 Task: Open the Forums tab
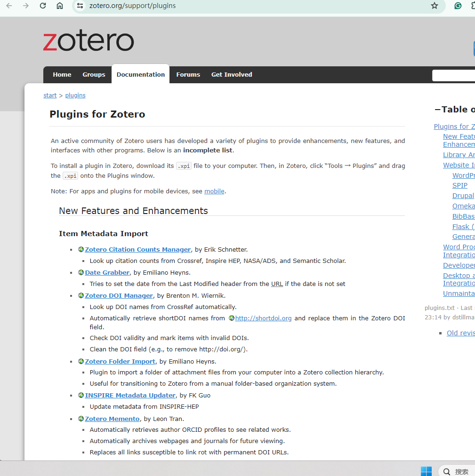click(x=188, y=75)
